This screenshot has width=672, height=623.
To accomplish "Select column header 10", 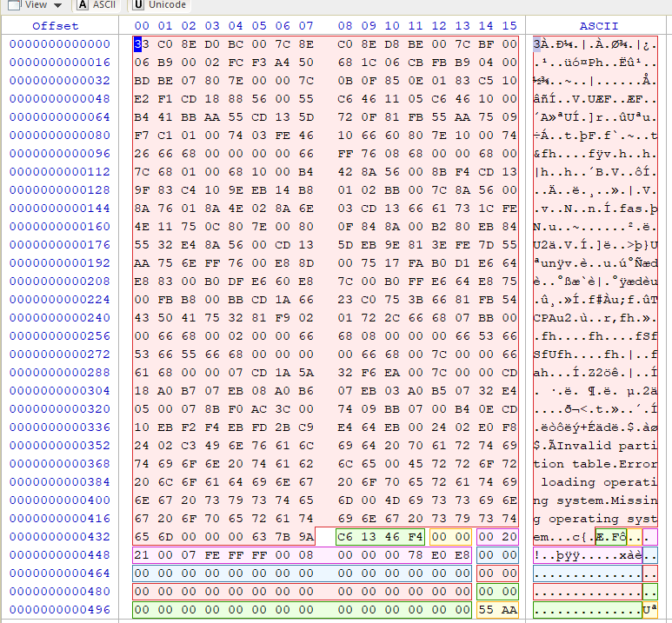I will pos(392,26).
